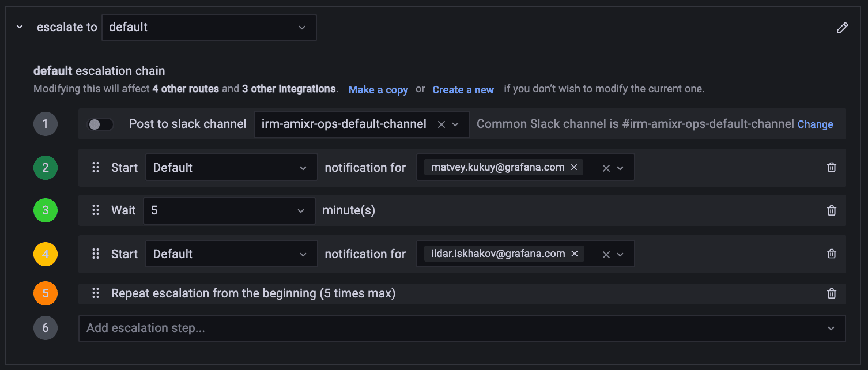Click the orange step 5 circle
Image resolution: width=868 pixels, height=370 pixels.
tap(46, 293)
